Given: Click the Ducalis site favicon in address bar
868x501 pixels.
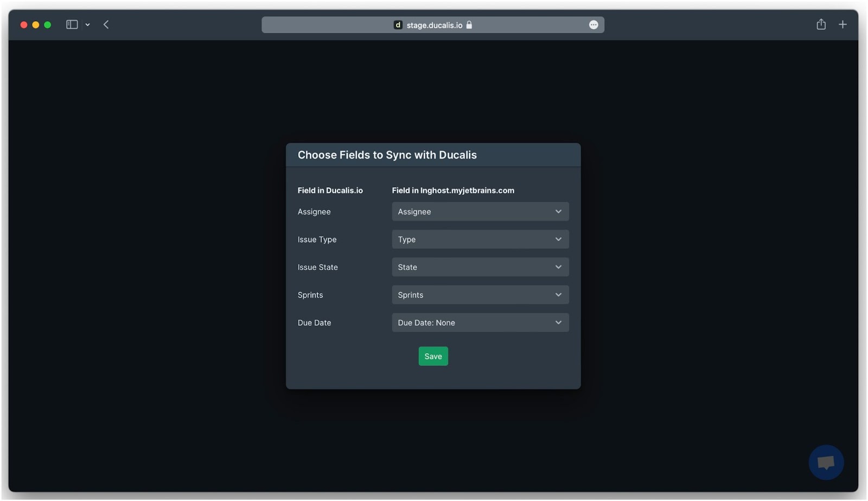Looking at the screenshot, I should pyautogui.click(x=398, y=25).
